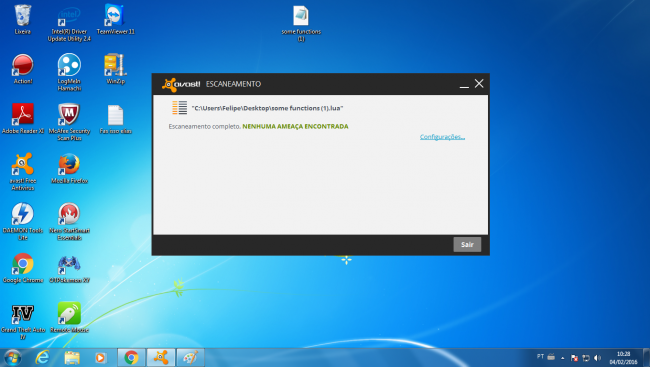The height and width of the screenshot is (367, 650).
Task: Click the Show desktop button
Action: pyautogui.click(x=646, y=358)
